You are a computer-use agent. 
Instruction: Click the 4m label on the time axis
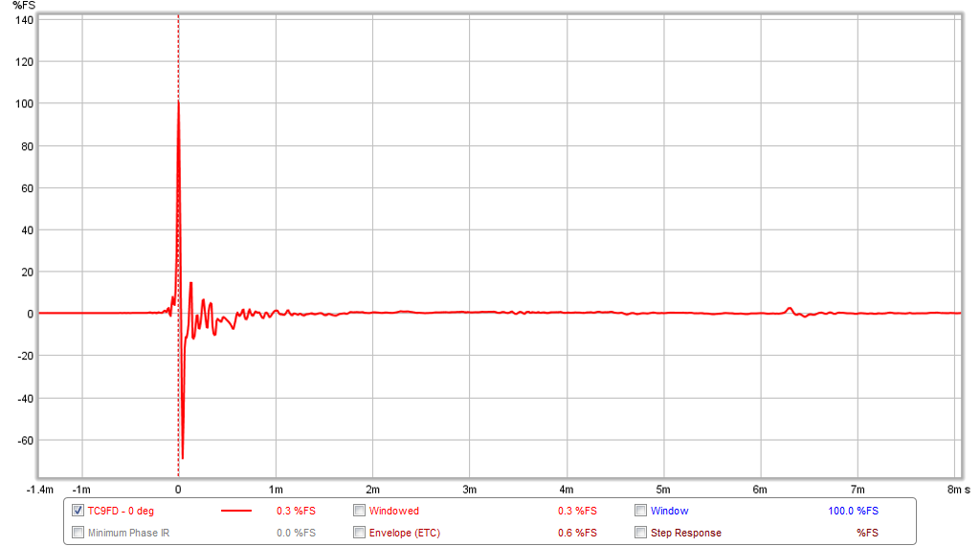pos(567,490)
